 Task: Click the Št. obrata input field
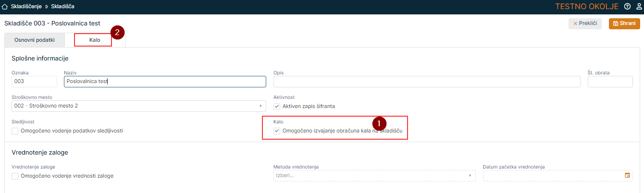pos(610,82)
